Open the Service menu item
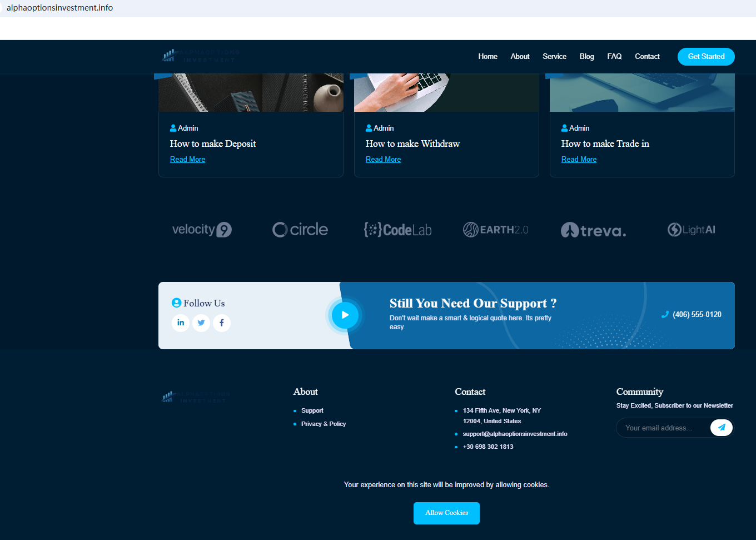 [555, 57]
